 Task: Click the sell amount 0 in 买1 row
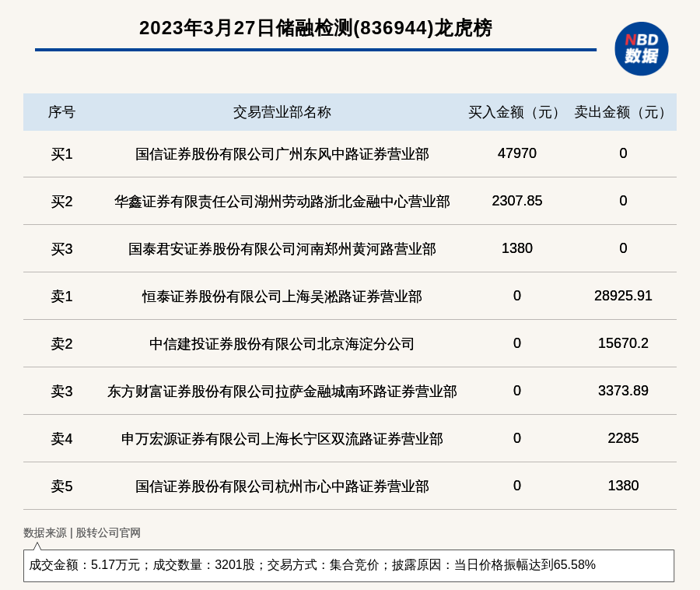(623, 153)
